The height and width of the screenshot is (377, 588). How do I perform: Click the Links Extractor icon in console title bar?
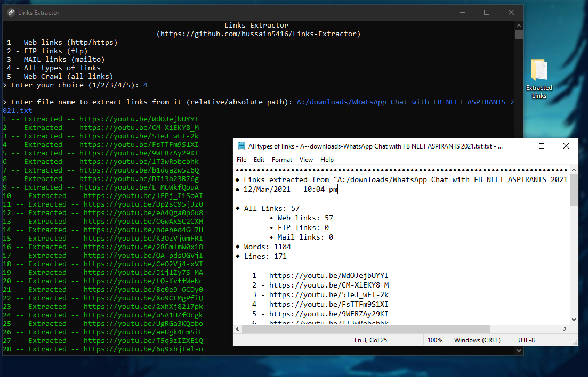tap(11, 12)
